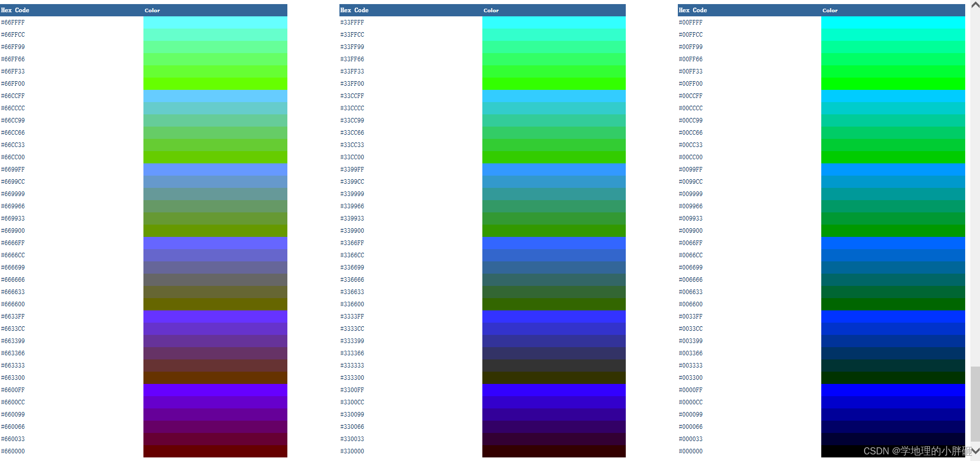Select the #33CCFF hex code text
Image resolution: width=980 pixels, height=461 pixels.
[x=352, y=96]
